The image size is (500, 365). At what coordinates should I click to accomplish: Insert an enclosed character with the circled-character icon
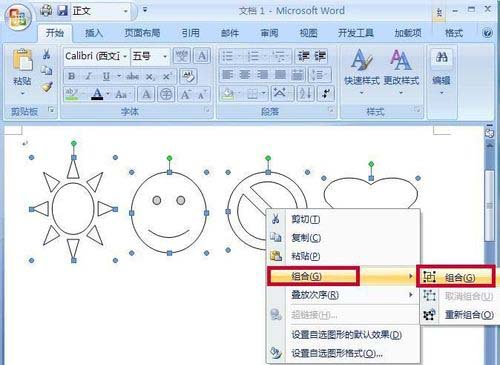click(166, 94)
